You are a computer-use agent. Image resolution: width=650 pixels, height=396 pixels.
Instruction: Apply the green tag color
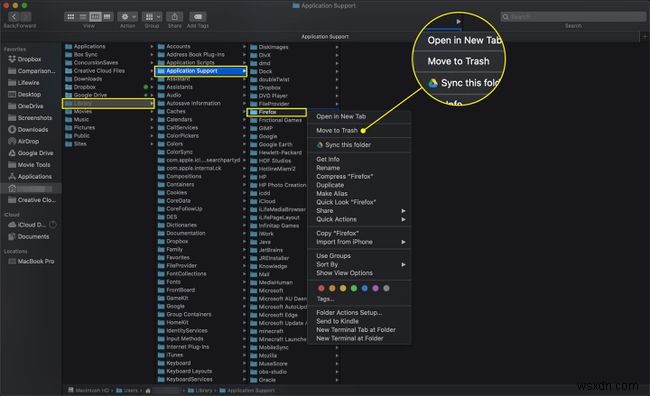click(x=354, y=288)
